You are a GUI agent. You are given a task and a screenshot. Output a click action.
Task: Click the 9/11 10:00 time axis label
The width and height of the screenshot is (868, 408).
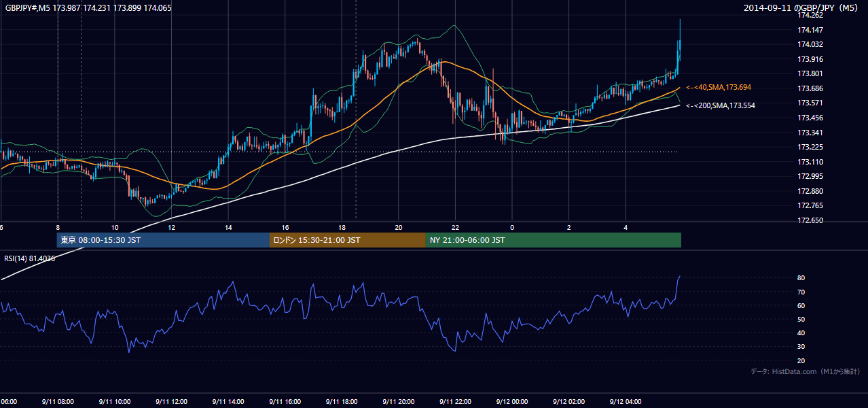click(x=114, y=402)
